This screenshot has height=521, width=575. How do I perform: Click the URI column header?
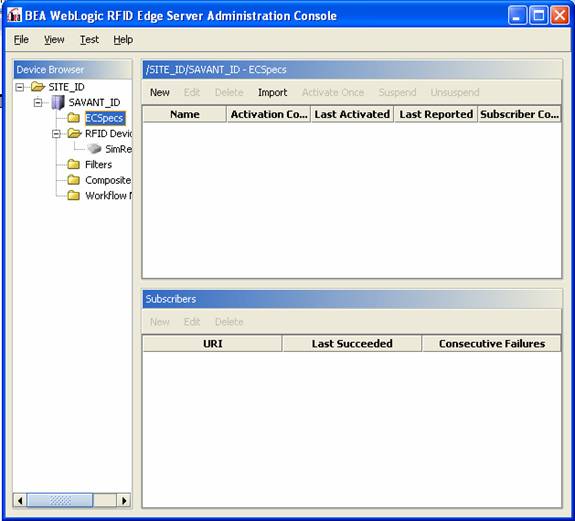click(x=212, y=344)
